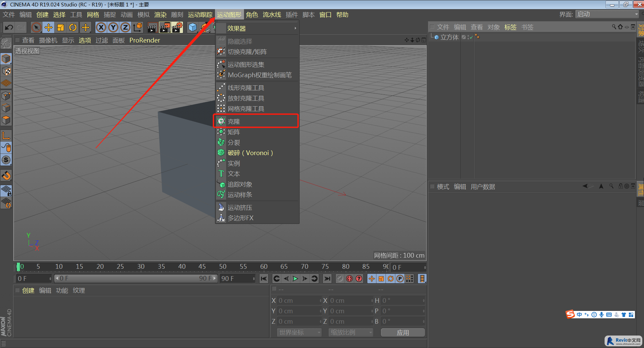Choose 矩阵 from MoGraph menu

[256, 132]
